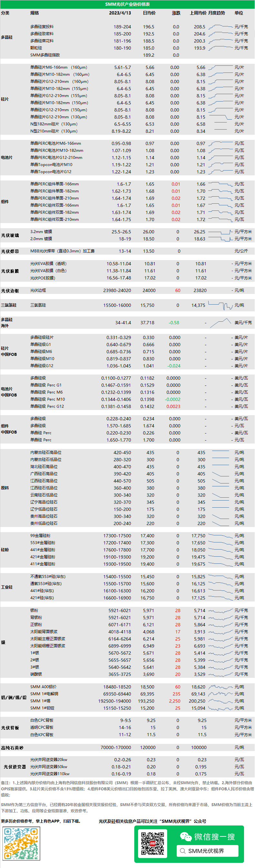The height and width of the screenshot is (868, 255).
Task: Click the SMM 1#电解铜 trend sparkline
Action: (x=220, y=694)
